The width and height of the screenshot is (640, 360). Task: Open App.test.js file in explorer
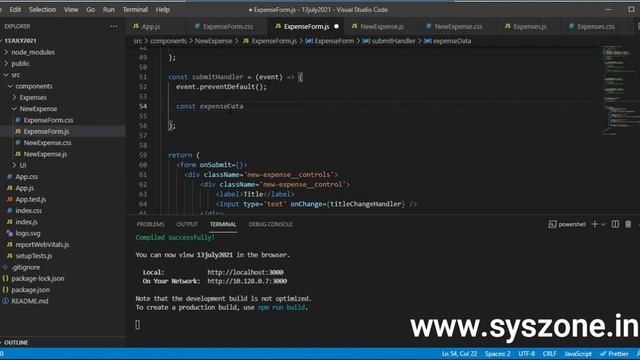tap(31, 199)
